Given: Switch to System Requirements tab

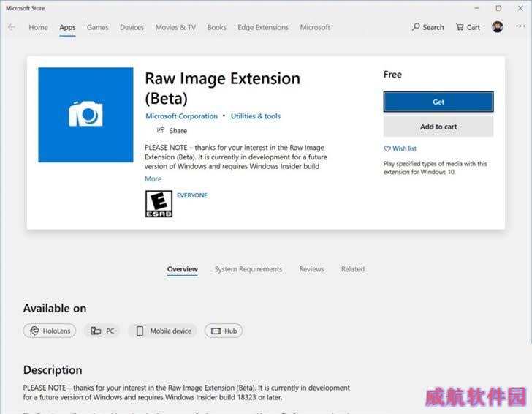Looking at the screenshot, I should [x=248, y=269].
